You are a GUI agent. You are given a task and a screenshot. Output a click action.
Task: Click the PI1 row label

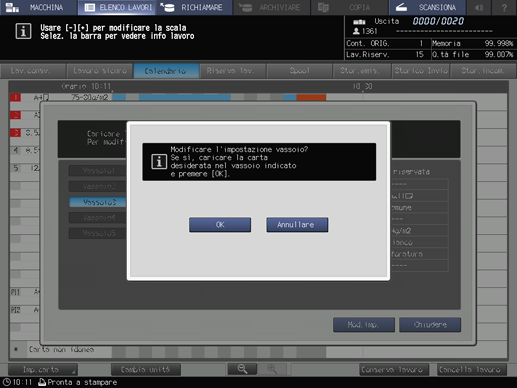[x=15, y=292]
